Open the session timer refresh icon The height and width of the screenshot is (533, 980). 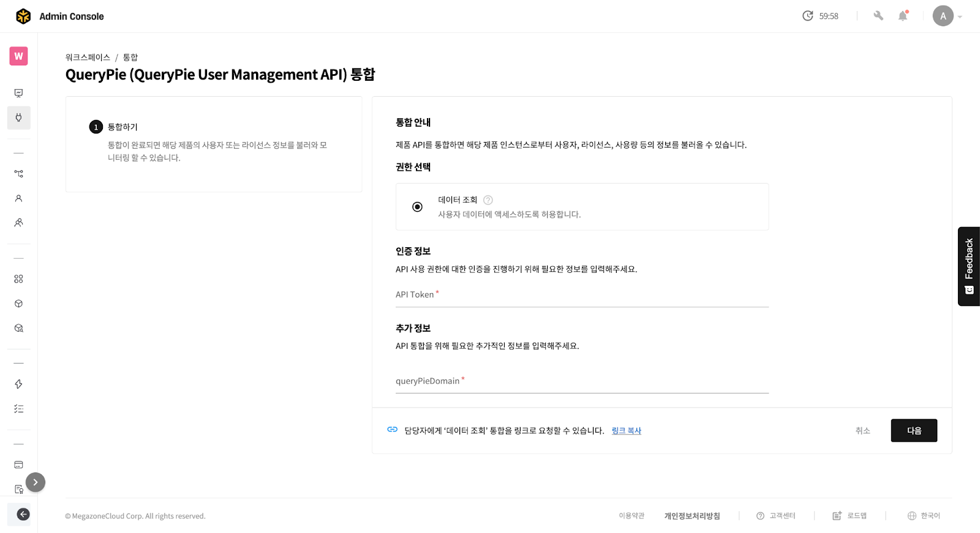tap(808, 16)
